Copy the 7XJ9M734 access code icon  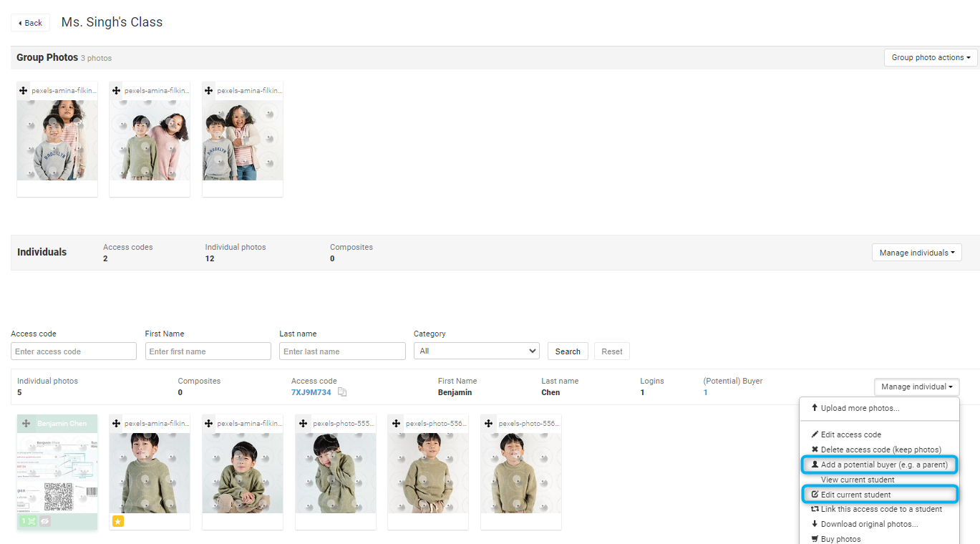(x=342, y=392)
